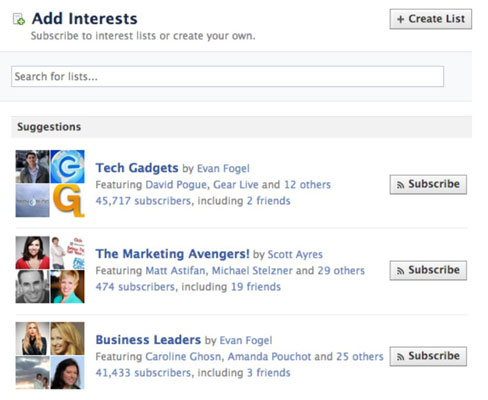
Task: Create a new interest list
Action: click(x=431, y=19)
